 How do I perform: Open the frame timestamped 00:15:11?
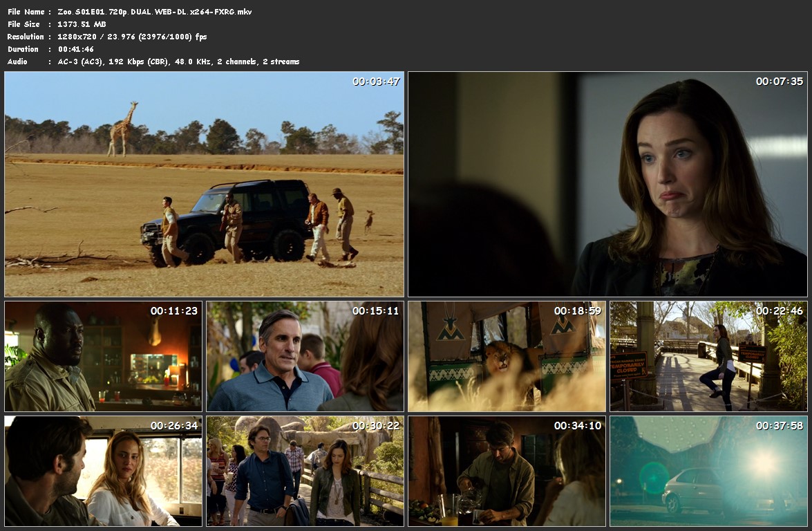(305, 356)
